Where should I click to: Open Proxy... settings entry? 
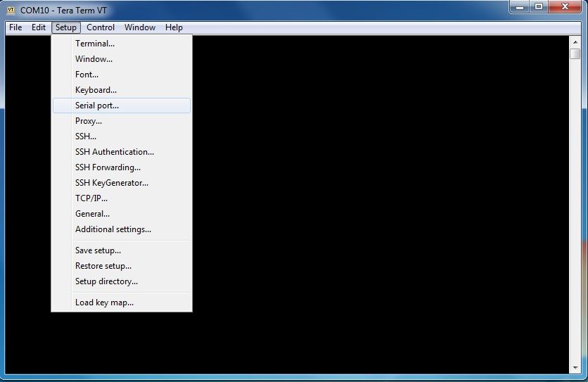click(x=122, y=121)
